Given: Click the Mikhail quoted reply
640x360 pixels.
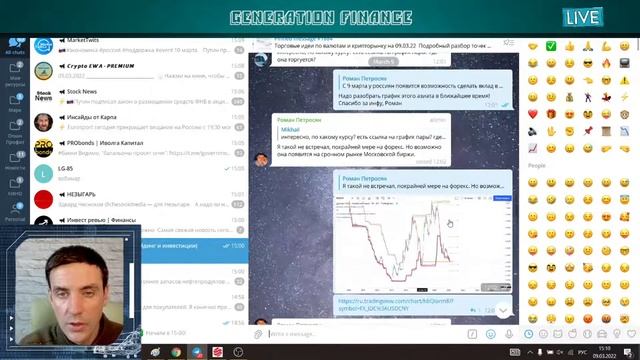Looking at the screenshot, I should click(x=362, y=133).
